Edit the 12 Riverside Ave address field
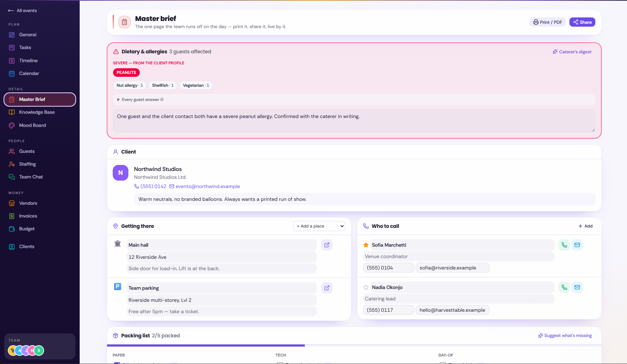This screenshot has width=627, height=364. click(221, 257)
